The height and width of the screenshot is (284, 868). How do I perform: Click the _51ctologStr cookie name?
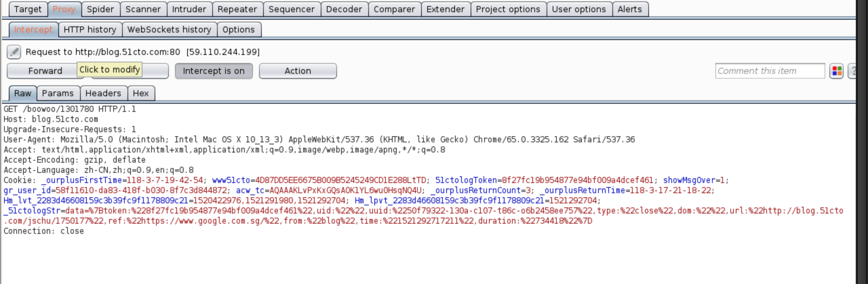click(32, 211)
